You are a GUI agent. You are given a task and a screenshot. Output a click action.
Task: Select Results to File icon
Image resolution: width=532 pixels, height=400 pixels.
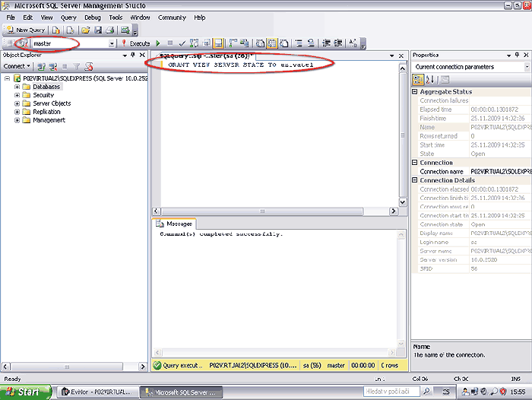coord(284,43)
